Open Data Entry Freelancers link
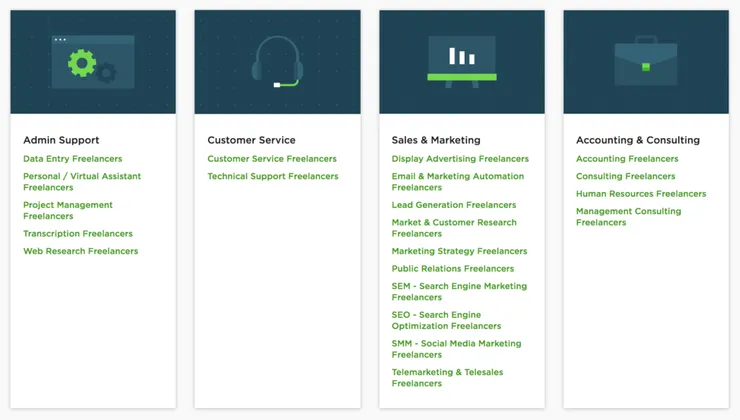 73,159
